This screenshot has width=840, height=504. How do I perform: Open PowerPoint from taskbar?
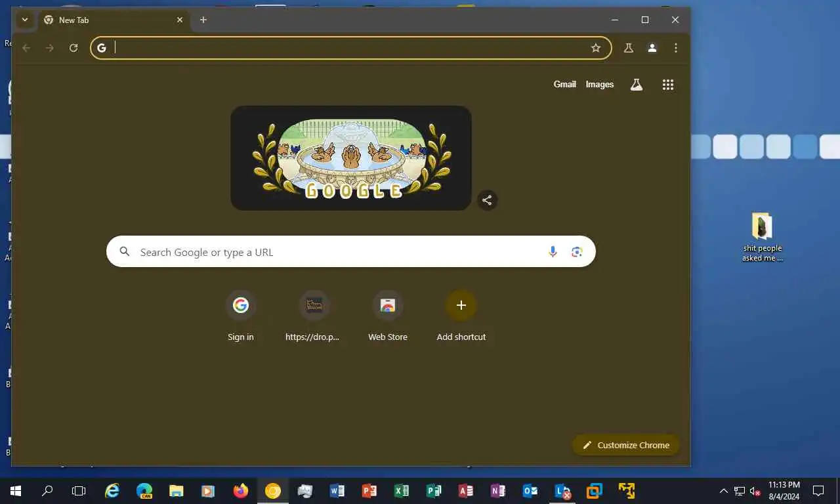click(369, 491)
